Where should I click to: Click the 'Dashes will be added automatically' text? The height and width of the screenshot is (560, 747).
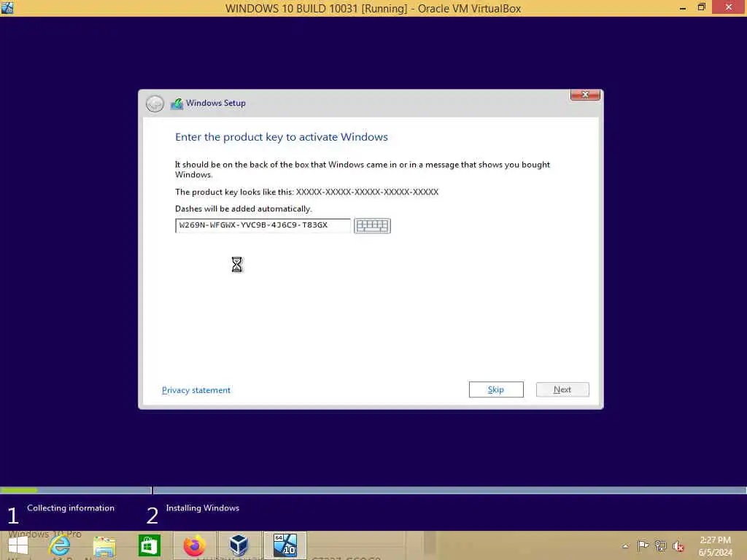click(244, 209)
